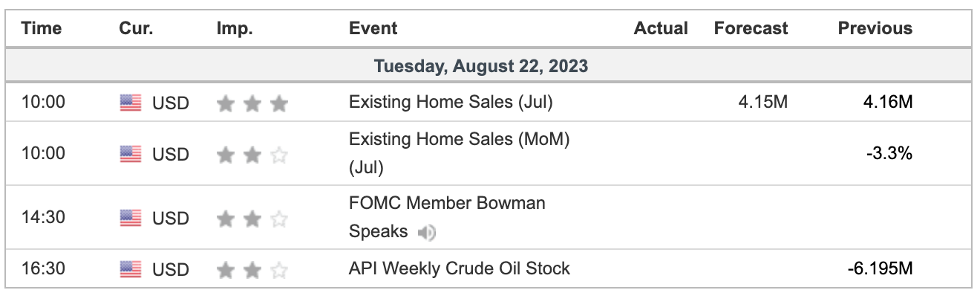Open the Existing Home Sales (MoM) event
Viewport: 980px width, 290px height.
coord(459,153)
